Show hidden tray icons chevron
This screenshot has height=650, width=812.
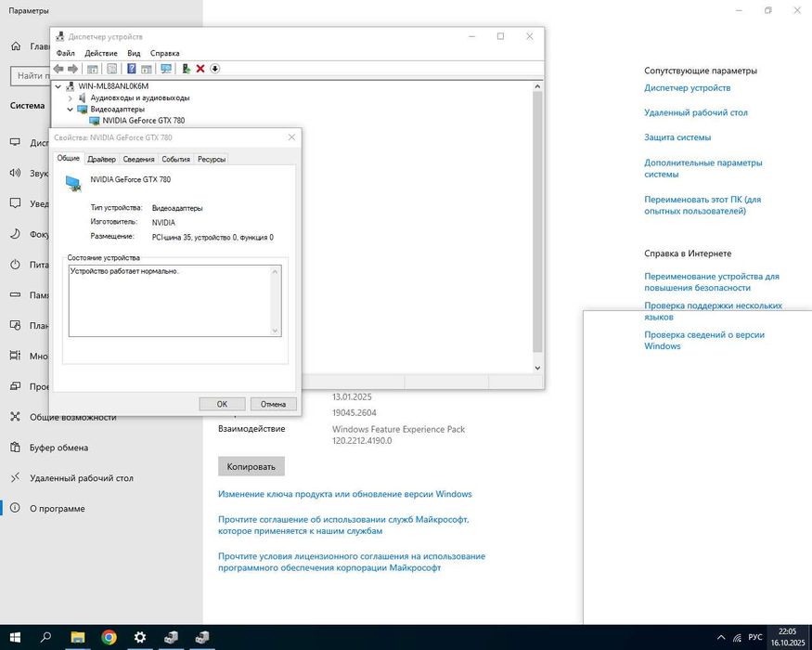721,638
